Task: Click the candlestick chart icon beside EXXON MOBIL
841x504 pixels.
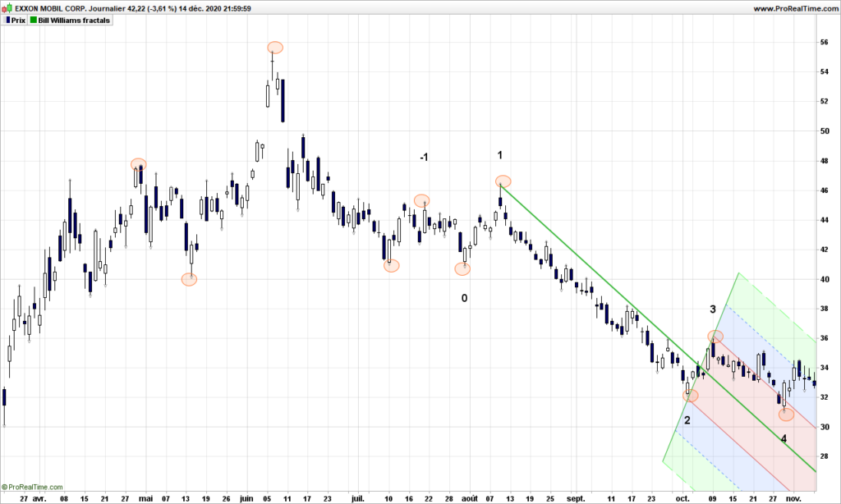Action: point(7,8)
